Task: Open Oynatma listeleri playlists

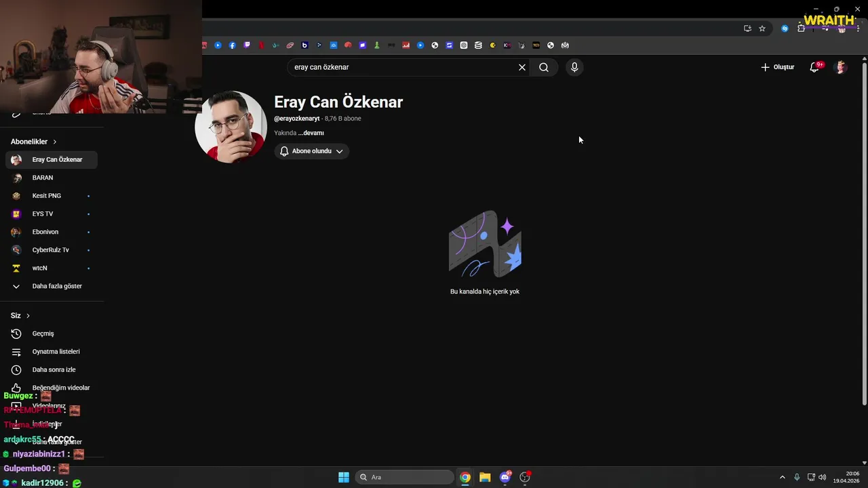Action: (x=52, y=352)
